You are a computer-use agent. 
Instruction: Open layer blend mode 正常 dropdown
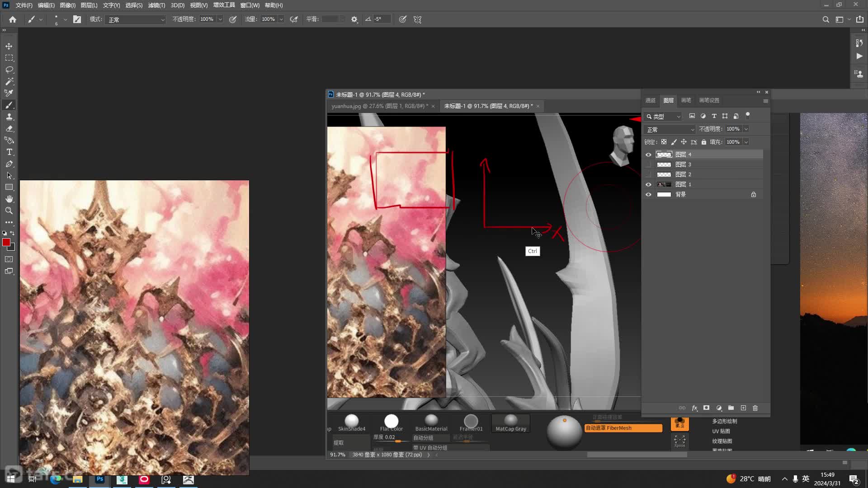click(670, 129)
